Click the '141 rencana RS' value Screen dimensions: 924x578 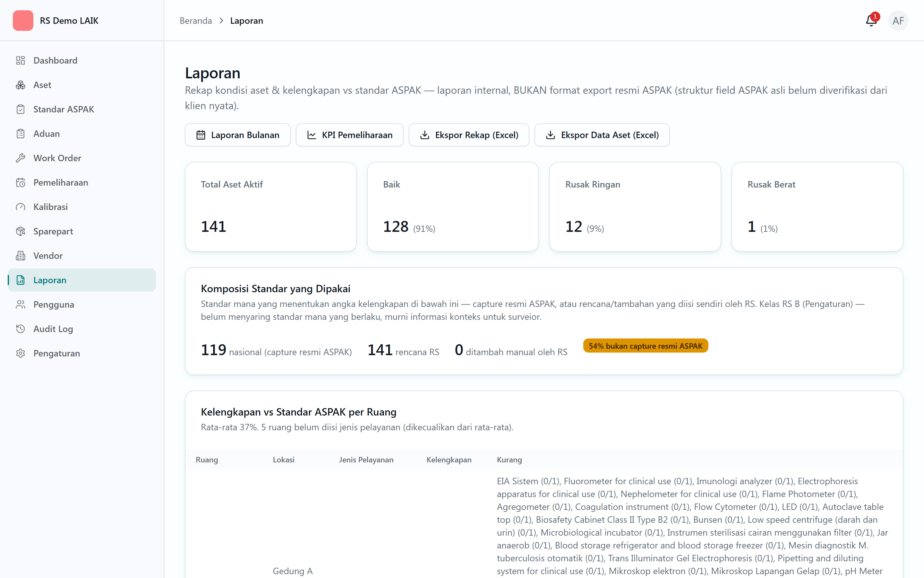pos(403,350)
